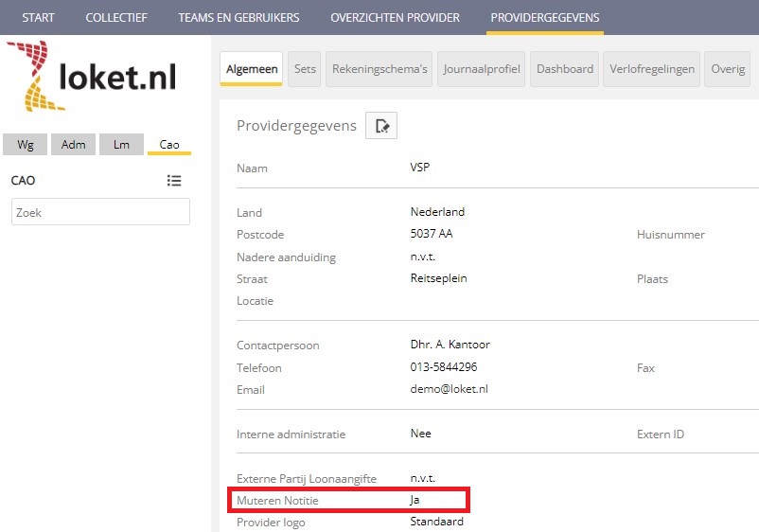Select the Adm sidebar tab
759x532 pixels.
(73, 144)
